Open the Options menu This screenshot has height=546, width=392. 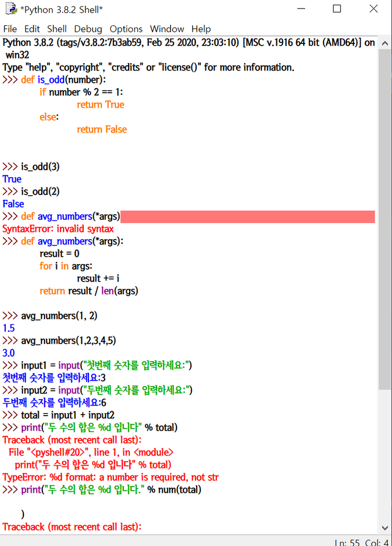[126, 29]
